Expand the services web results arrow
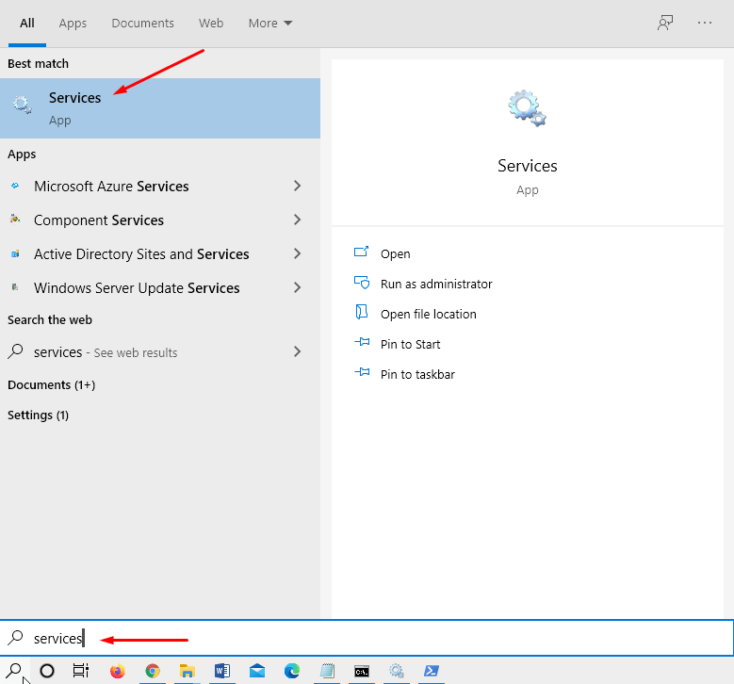This screenshot has height=684, width=734. (297, 352)
